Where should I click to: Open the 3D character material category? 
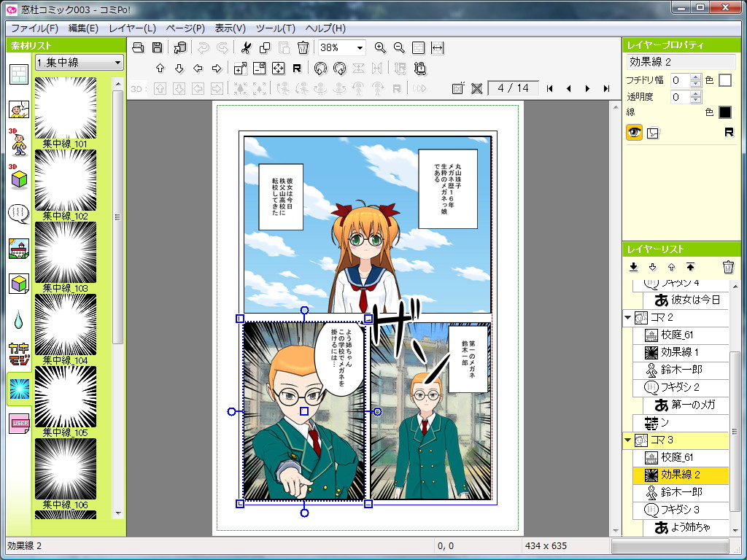pyautogui.click(x=18, y=142)
